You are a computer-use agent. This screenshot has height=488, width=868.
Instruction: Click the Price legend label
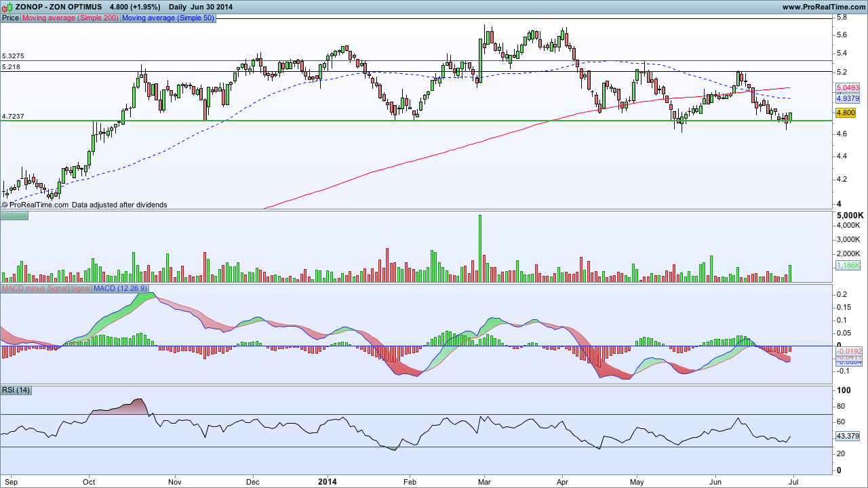coord(11,18)
